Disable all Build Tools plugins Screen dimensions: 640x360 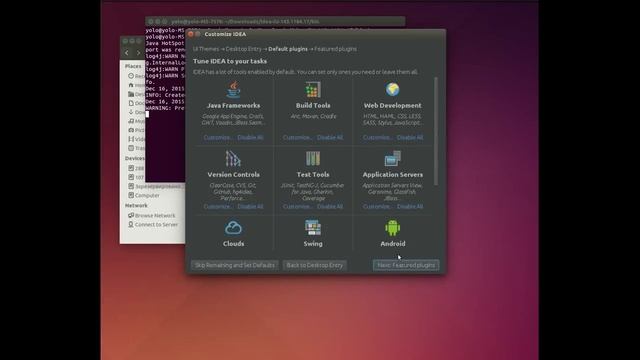coord(330,138)
